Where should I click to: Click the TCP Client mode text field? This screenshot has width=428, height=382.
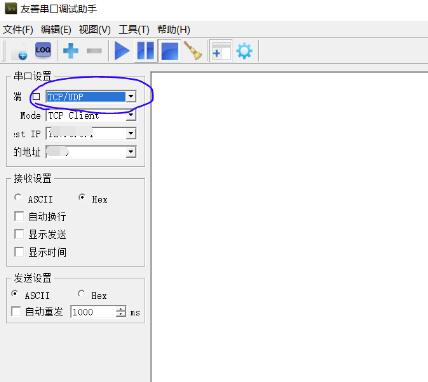pos(86,115)
